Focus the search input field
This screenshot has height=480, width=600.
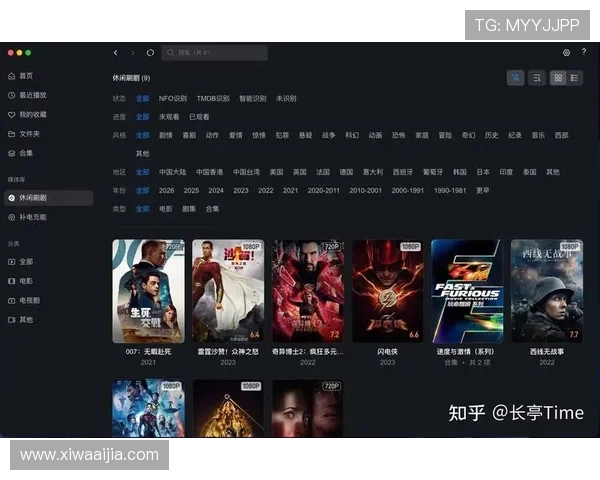pos(214,52)
